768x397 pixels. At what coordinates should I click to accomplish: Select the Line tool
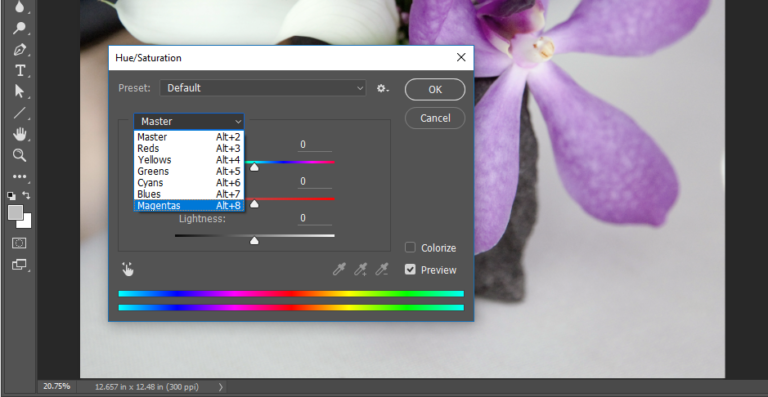[x=19, y=113]
